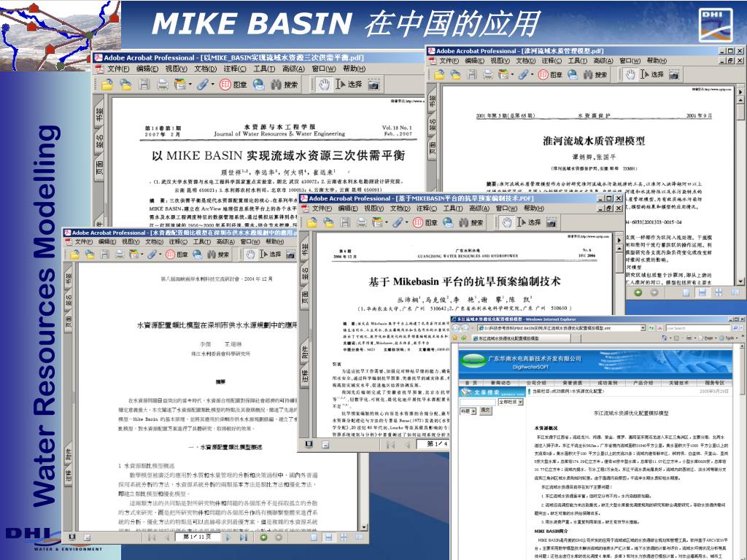Screen dimensions: 747x560
Task: Click 搜索 binoculars in MIKE_BASIN三次供需平衡 window
Action: click(x=284, y=85)
